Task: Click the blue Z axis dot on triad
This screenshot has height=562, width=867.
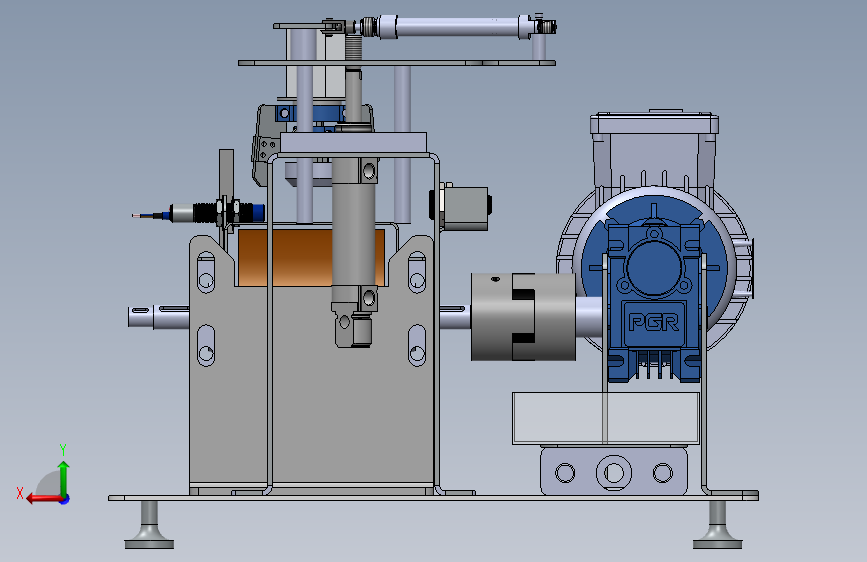Action: [x=65, y=499]
